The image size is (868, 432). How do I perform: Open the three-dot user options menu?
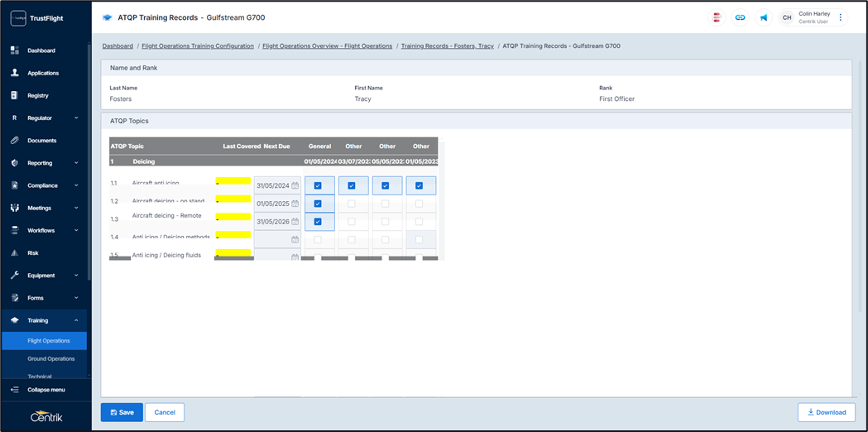[841, 17]
